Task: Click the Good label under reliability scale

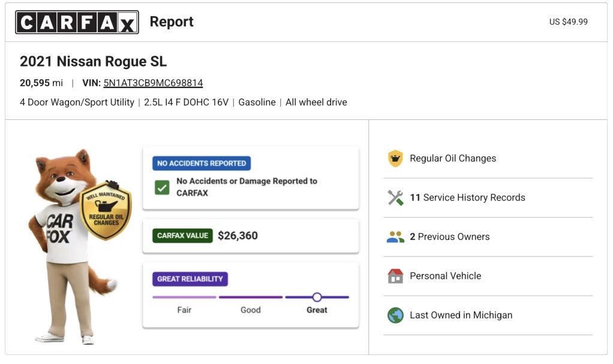Action: coord(251,310)
